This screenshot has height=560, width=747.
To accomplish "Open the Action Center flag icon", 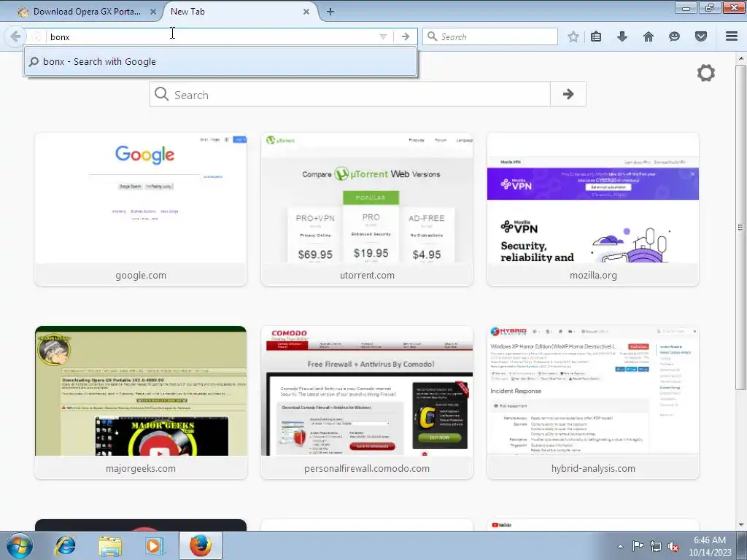I will click(x=638, y=546).
